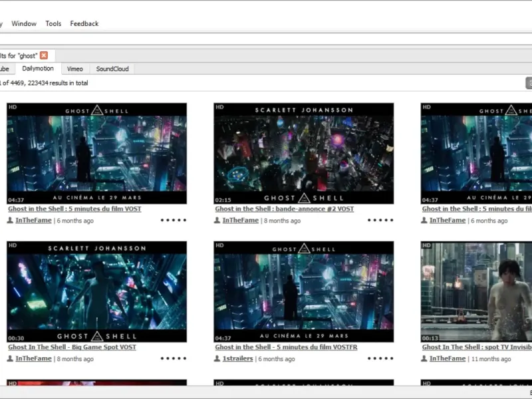Image resolution: width=532 pixels, height=399 pixels.
Task: Open InTheFame channel under bande-annonce #2 video
Action: click(x=241, y=220)
